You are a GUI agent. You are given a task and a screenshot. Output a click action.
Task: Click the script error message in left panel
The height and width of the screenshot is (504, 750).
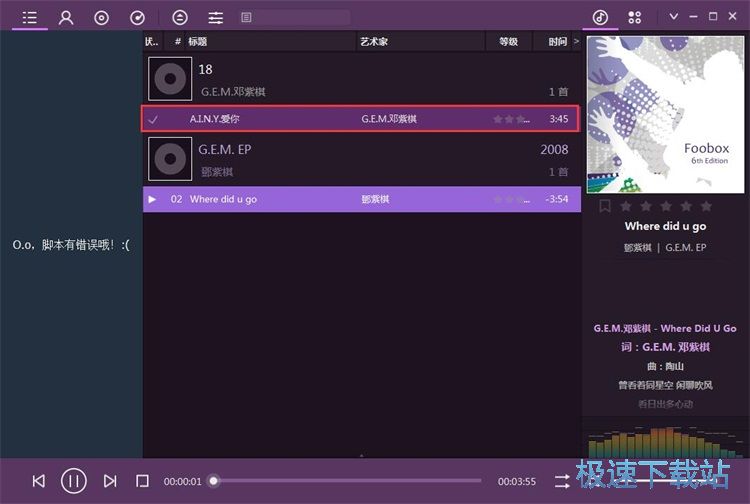(x=71, y=245)
